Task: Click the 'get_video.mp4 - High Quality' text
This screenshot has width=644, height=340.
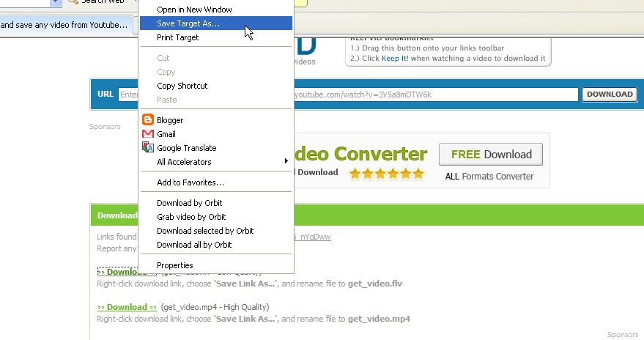Action: pos(215,307)
